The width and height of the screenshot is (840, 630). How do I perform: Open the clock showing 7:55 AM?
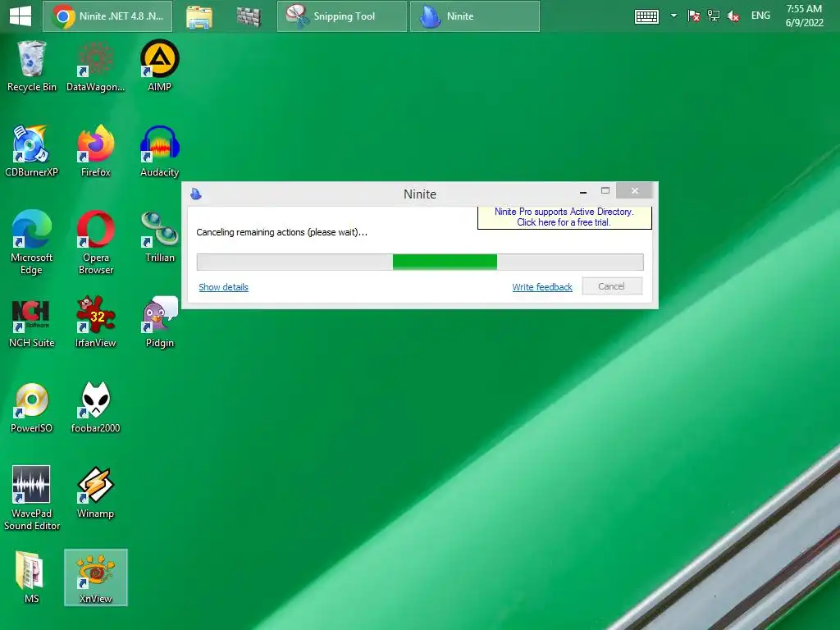click(x=804, y=16)
